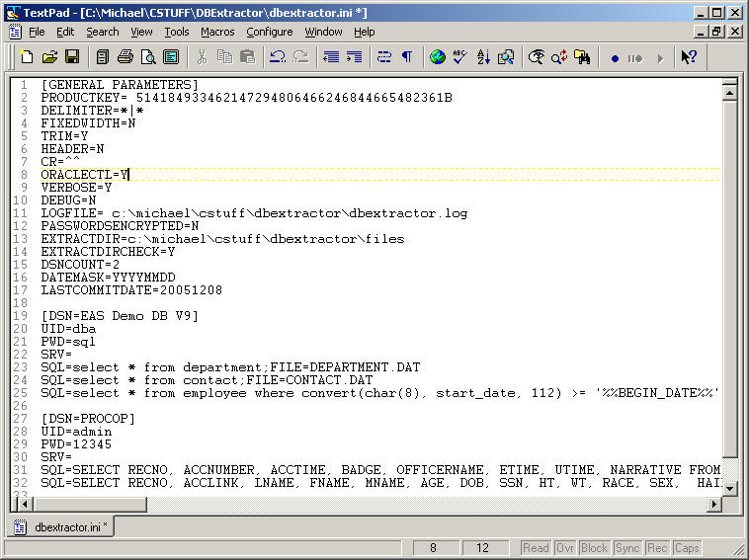
Task: Open Print Preview from the toolbar
Action: tap(147, 57)
